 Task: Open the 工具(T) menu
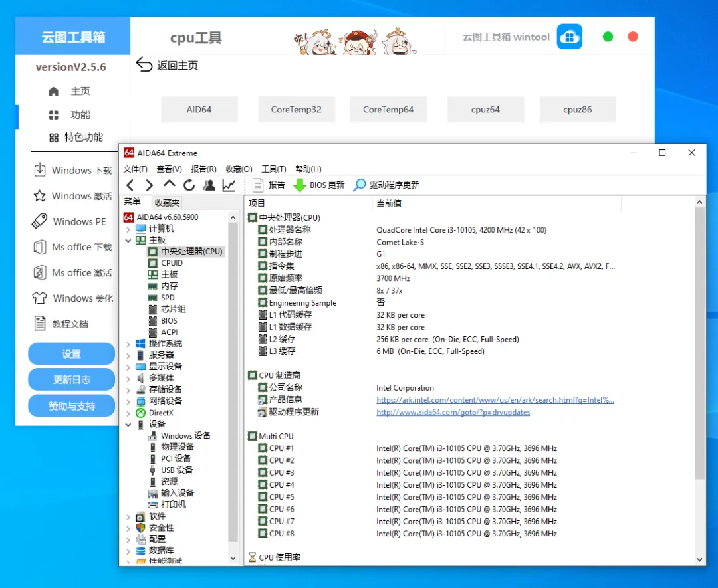pyautogui.click(x=273, y=169)
